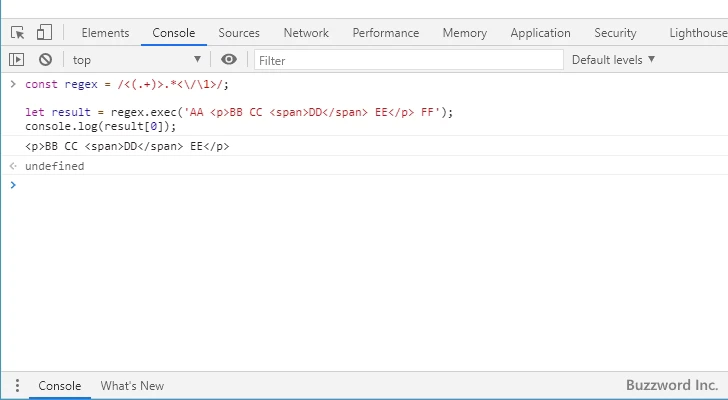The width and height of the screenshot is (728, 400).
Task: Go to the Network tab
Action: (x=306, y=33)
